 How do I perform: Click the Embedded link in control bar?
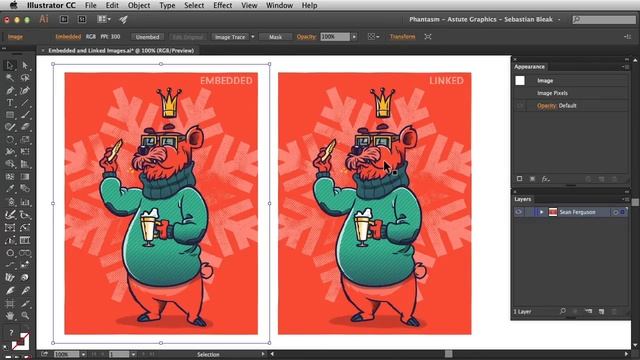click(x=68, y=37)
